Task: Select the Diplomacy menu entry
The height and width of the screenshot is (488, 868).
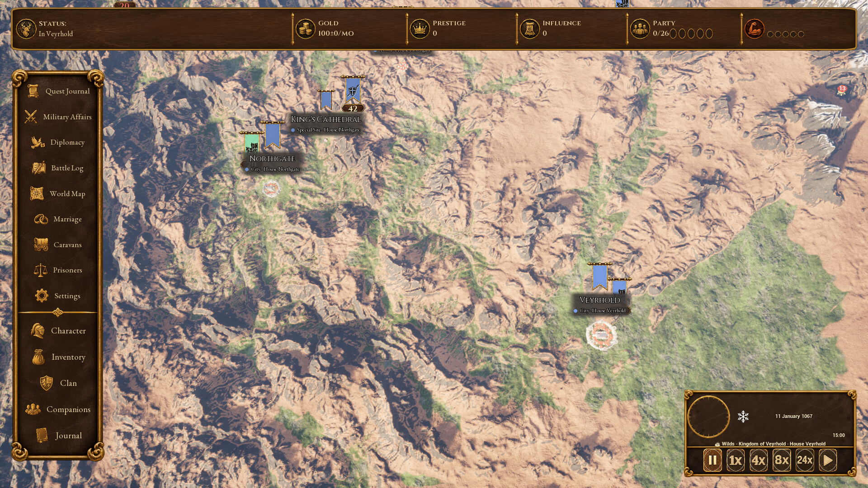Action: (58, 142)
